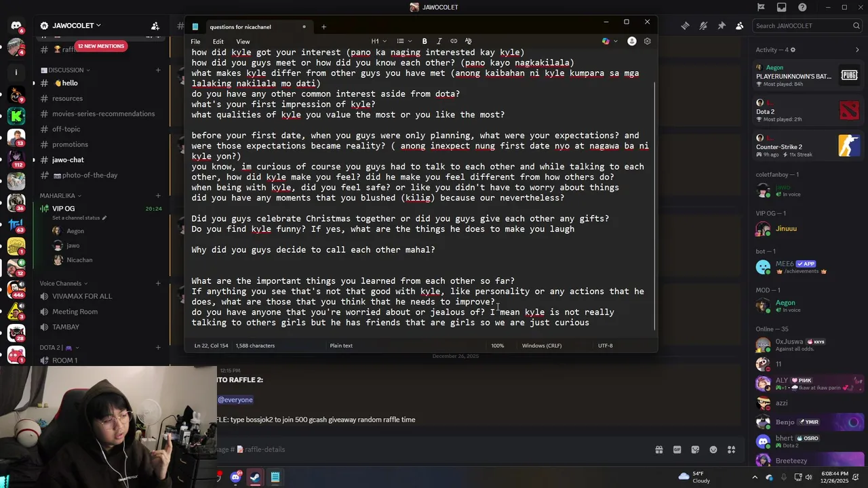The width and height of the screenshot is (868, 488).
Task: Open VIP OG voice channel
Action: coord(100,209)
